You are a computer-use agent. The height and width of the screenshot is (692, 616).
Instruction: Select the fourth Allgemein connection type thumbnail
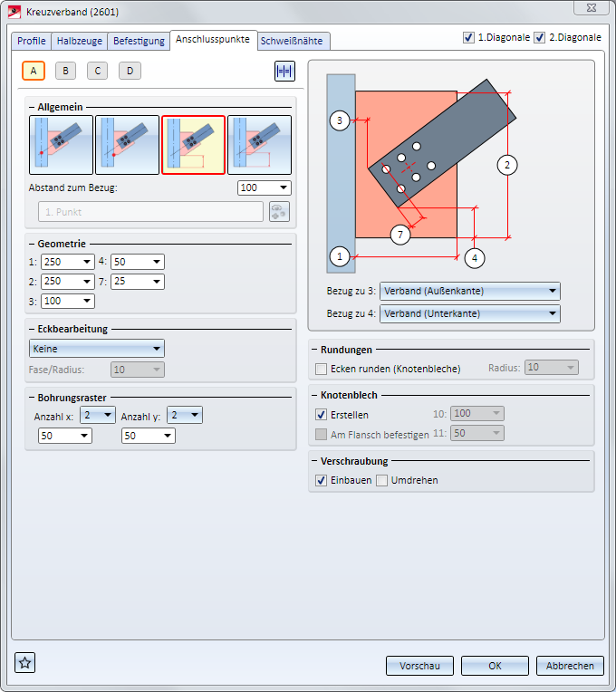pos(259,145)
